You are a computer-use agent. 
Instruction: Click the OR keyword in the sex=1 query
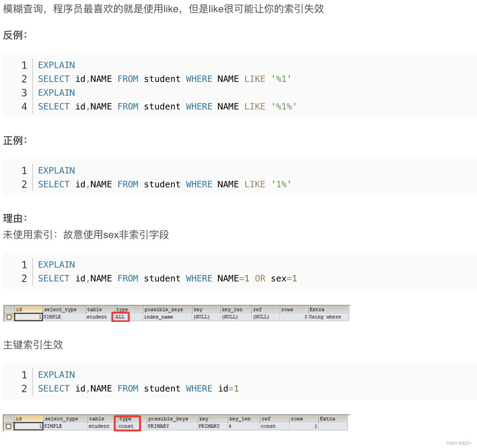(x=260, y=279)
